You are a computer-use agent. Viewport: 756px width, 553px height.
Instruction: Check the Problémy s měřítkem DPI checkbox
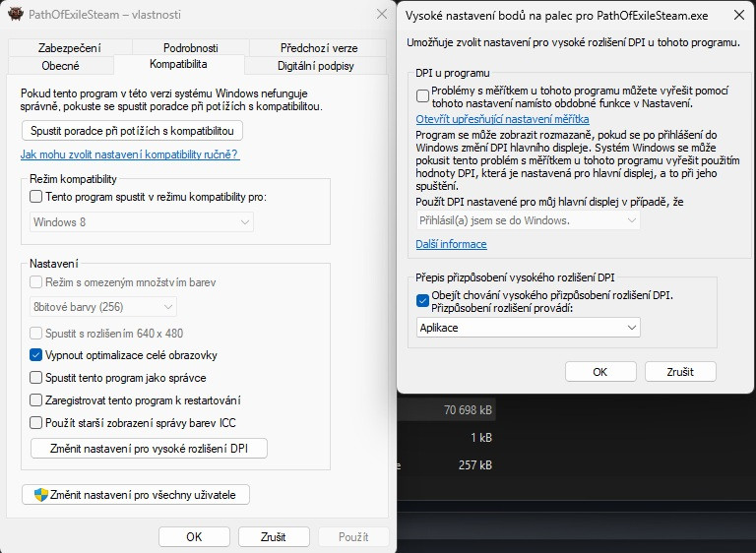(x=422, y=95)
